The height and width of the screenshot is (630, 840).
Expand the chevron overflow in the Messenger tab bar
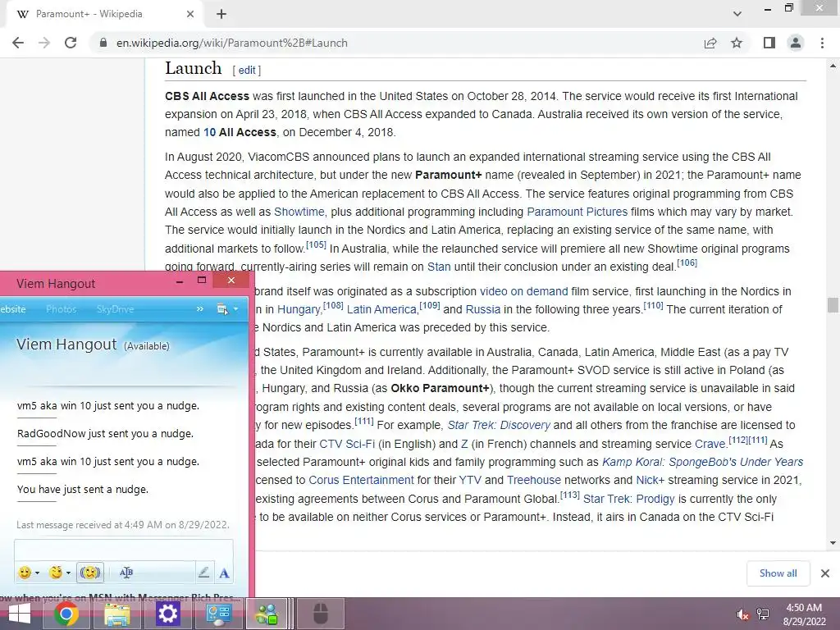point(200,309)
